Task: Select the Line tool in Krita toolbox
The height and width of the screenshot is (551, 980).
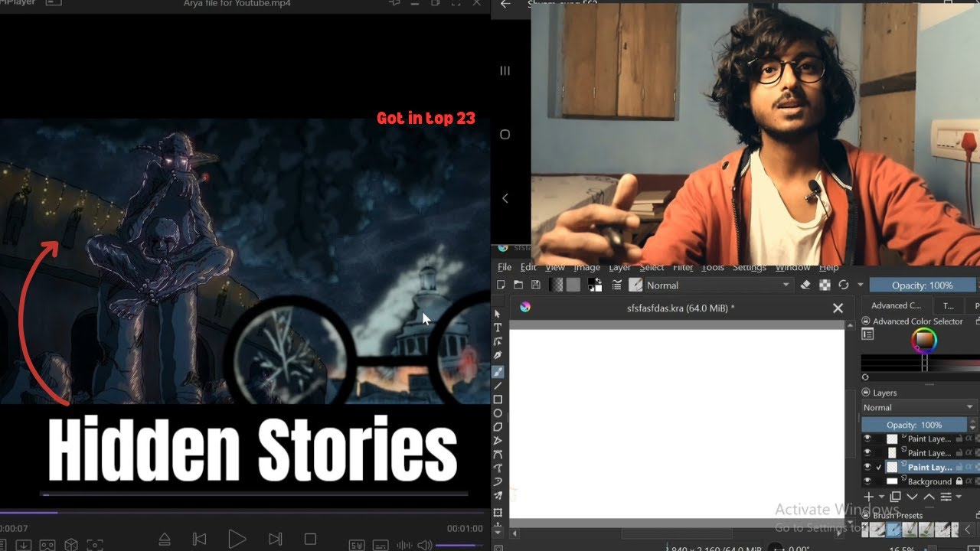Action: click(x=498, y=385)
